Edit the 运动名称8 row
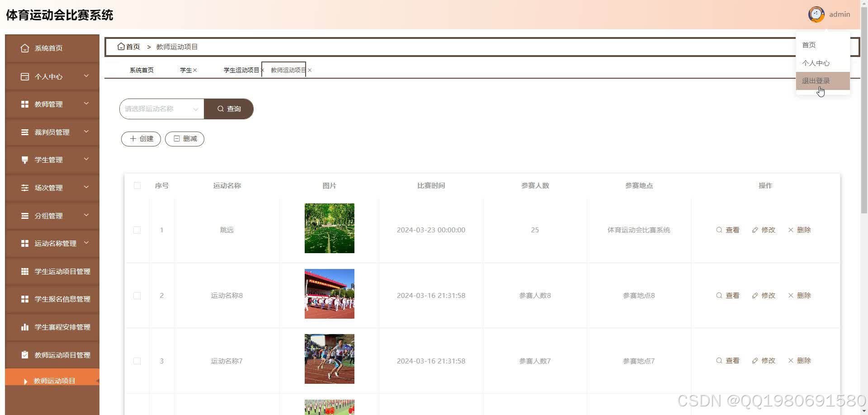 point(763,295)
